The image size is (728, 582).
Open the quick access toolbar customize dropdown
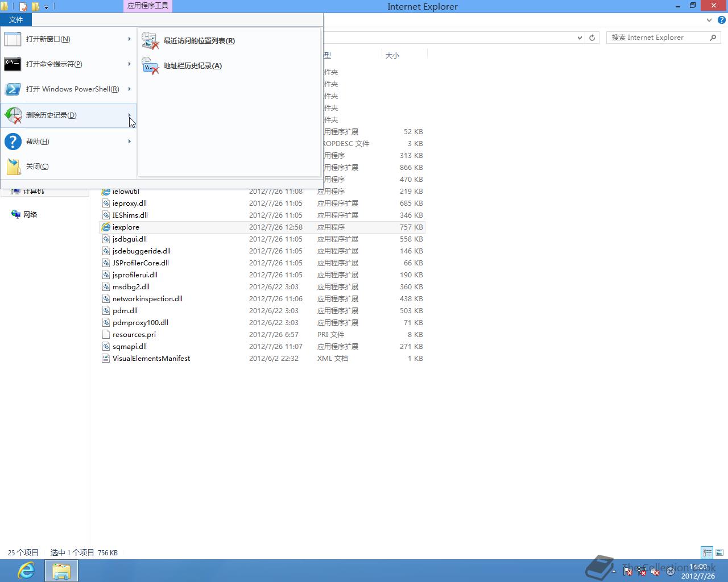[x=47, y=7]
